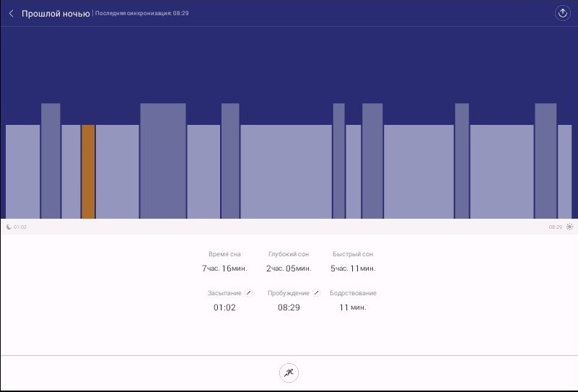578x392 pixels.
Task: Open the round activity icon at the bottom
Action: coord(289,373)
